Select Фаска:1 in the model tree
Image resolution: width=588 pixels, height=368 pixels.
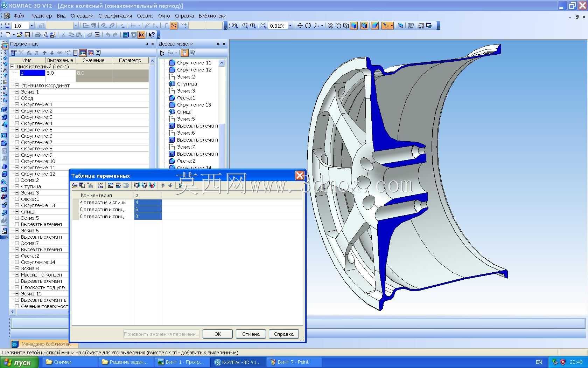(186, 98)
